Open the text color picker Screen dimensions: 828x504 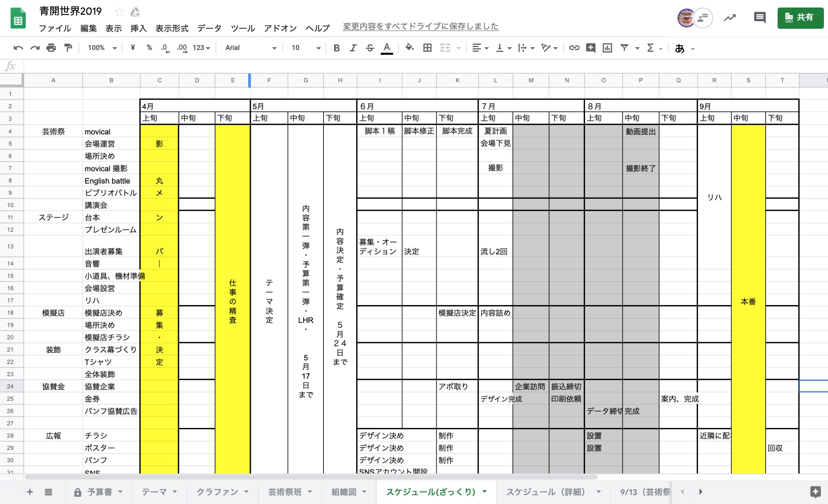point(387,48)
